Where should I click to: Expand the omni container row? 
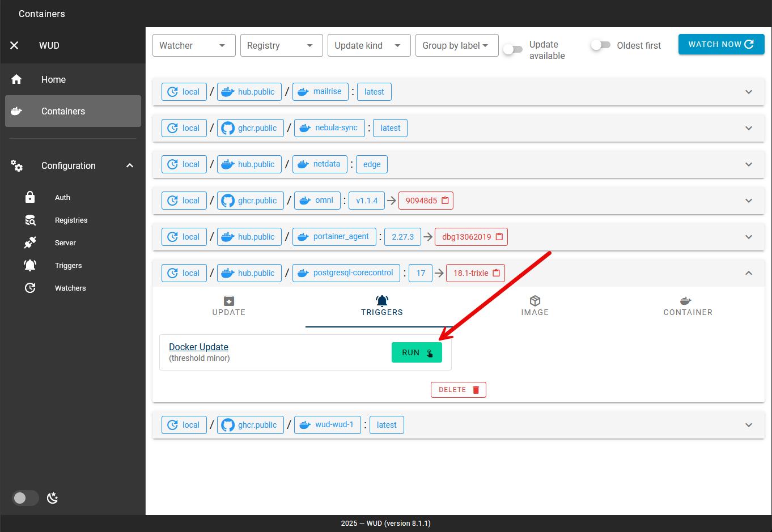(749, 201)
